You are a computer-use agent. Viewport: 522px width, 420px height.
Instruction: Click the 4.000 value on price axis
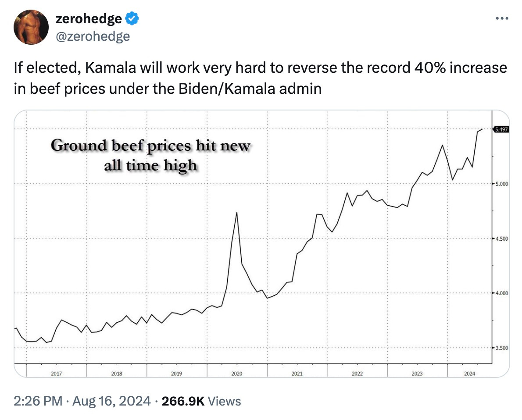pos(502,293)
